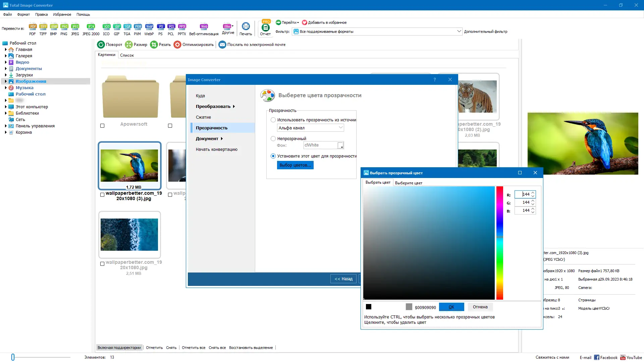Select radio option Непрозрачный
Screen dimensions: 644x362
273,138
